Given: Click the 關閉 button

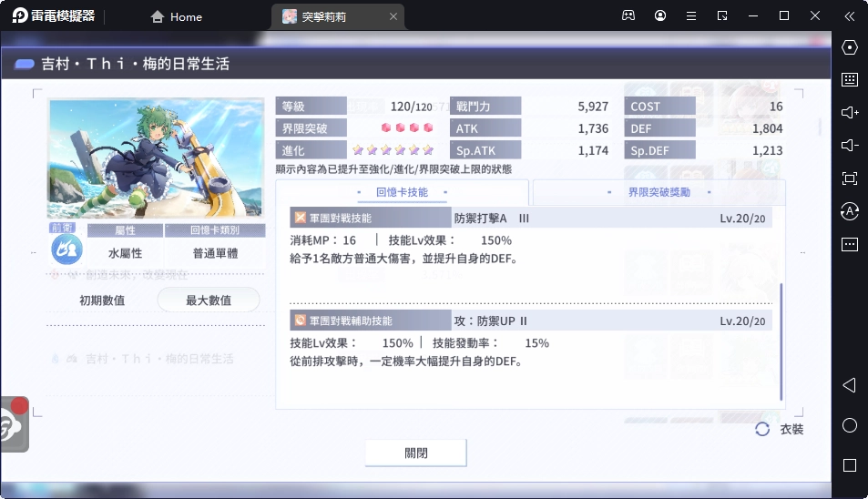Looking at the screenshot, I should pos(415,453).
